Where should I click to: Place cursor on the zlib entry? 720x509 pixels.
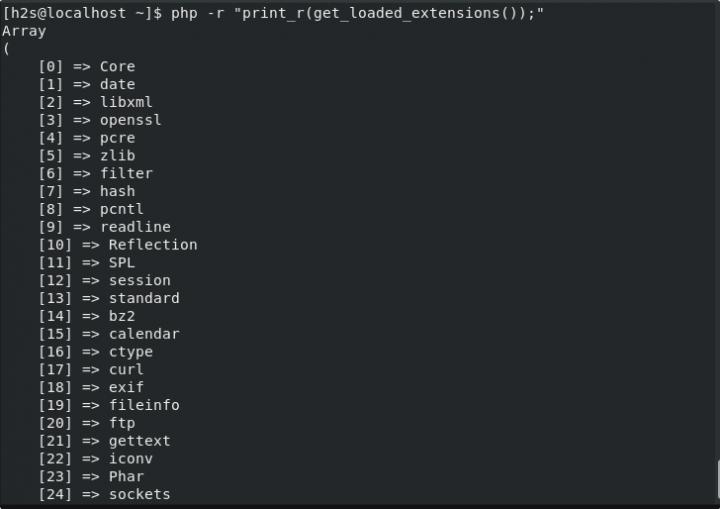117,156
